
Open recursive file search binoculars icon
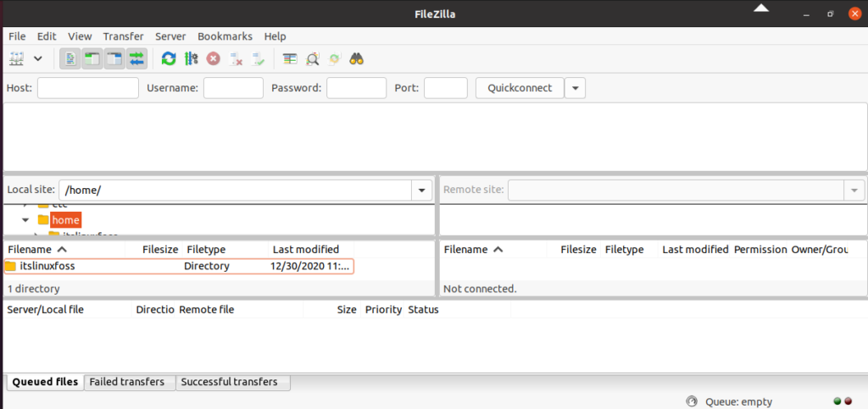[357, 58]
